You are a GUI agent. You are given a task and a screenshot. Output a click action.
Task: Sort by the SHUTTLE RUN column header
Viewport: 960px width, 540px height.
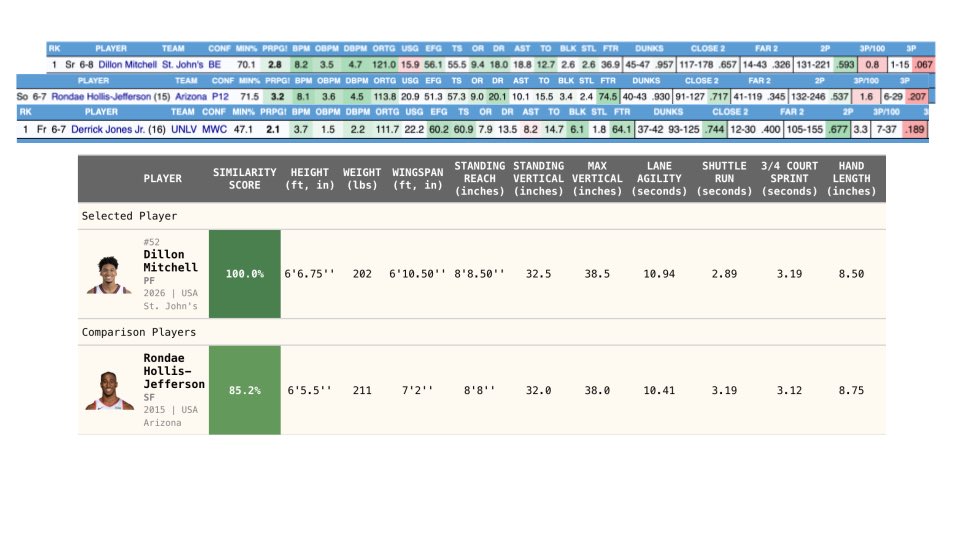click(724, 178)
